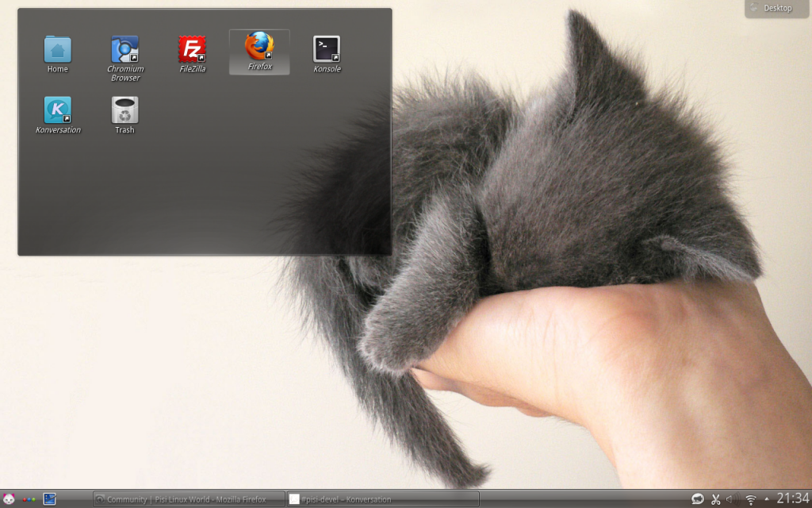Open the Home folder icon
This screenshot has width=812, height=508.
[x=56, y=48]
